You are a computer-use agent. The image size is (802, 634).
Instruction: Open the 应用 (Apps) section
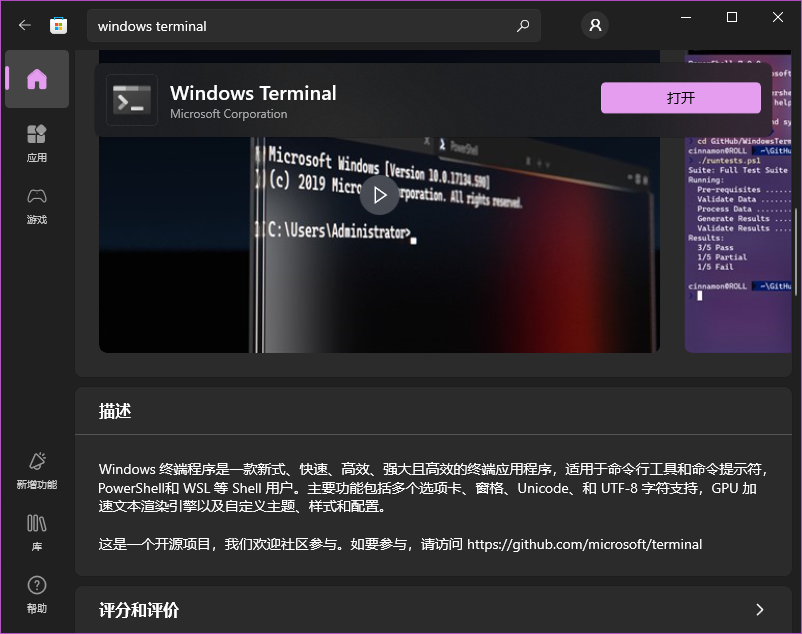click(x=37, y=143)
